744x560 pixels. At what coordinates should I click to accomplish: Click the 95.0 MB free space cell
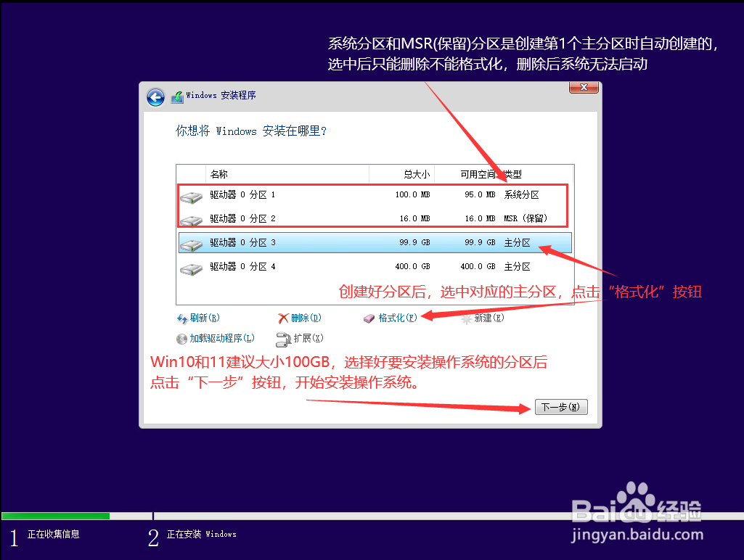(x=480, y=195)
